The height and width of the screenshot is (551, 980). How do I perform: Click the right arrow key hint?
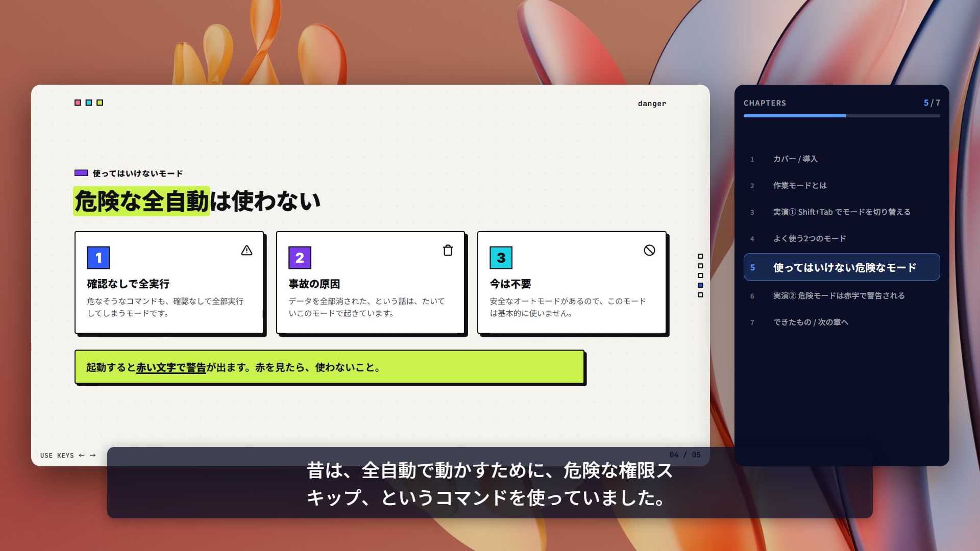[x=92, y=455]
